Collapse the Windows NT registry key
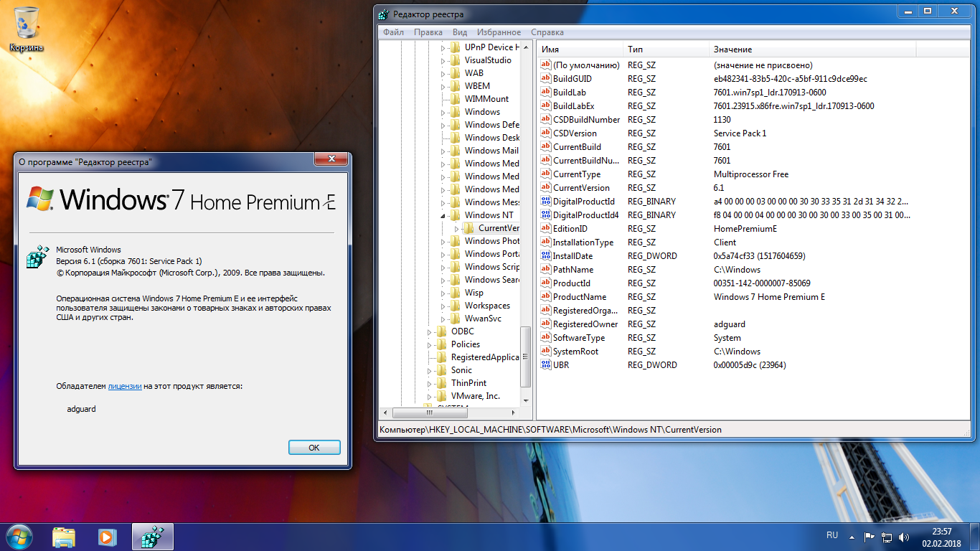Viewport: 980px width, 551px height. coord(443,215)
